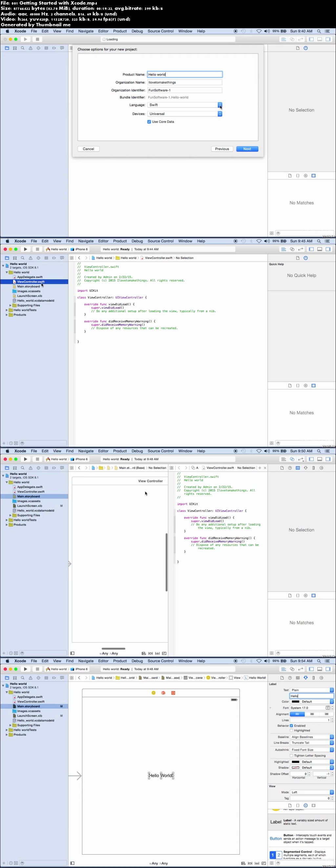The height and width of the screenshot is (868, 336).
Task: Click Hello World! segment in 9:54 AM jump bar
Action: pos(255,678)
